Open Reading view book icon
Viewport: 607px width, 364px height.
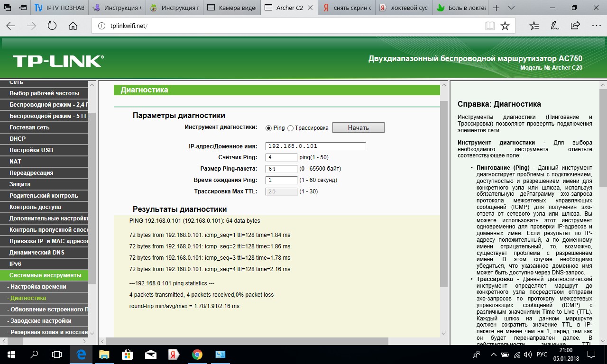[490, 26]
